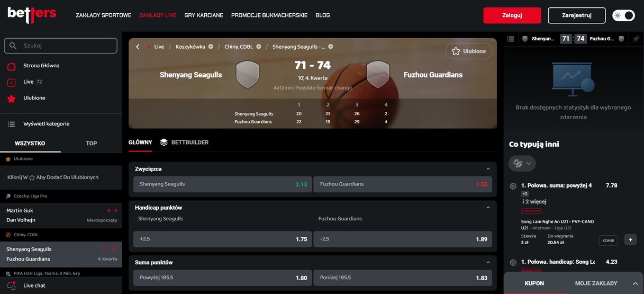Toggle the light/dark theme switch
Screen dimensions: 644x294
coord(623,15)
